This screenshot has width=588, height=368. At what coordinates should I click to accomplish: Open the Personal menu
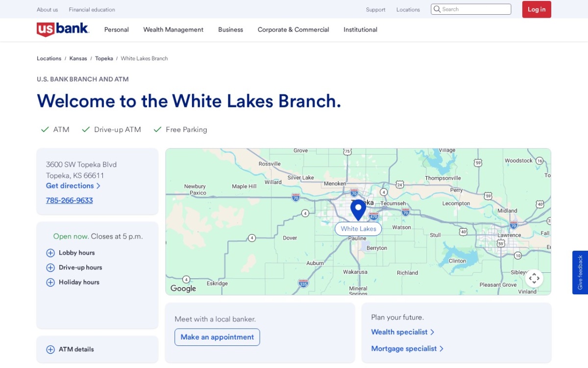(117, 29)
